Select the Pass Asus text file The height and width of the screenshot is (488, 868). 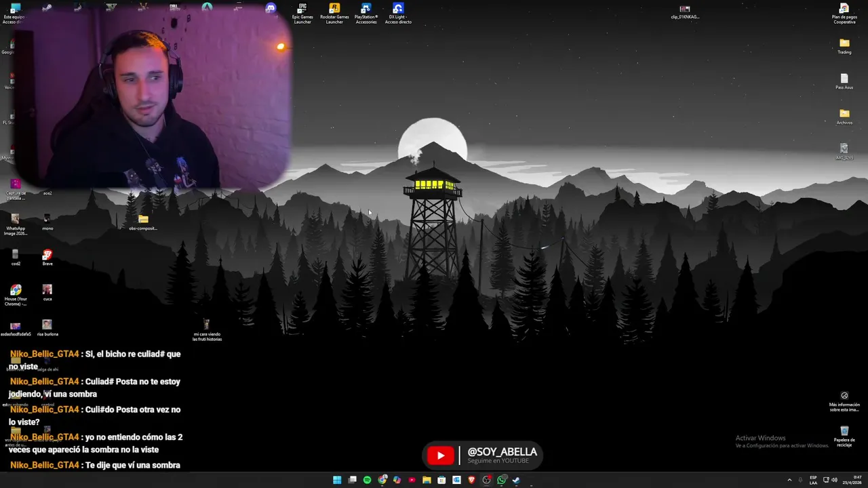coord(844,81)
